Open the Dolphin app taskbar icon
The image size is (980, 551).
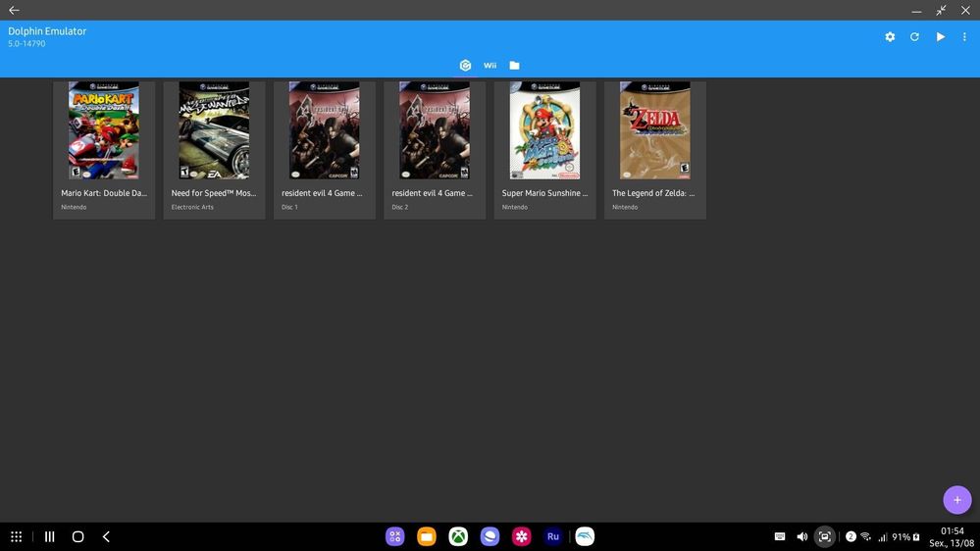585,536
